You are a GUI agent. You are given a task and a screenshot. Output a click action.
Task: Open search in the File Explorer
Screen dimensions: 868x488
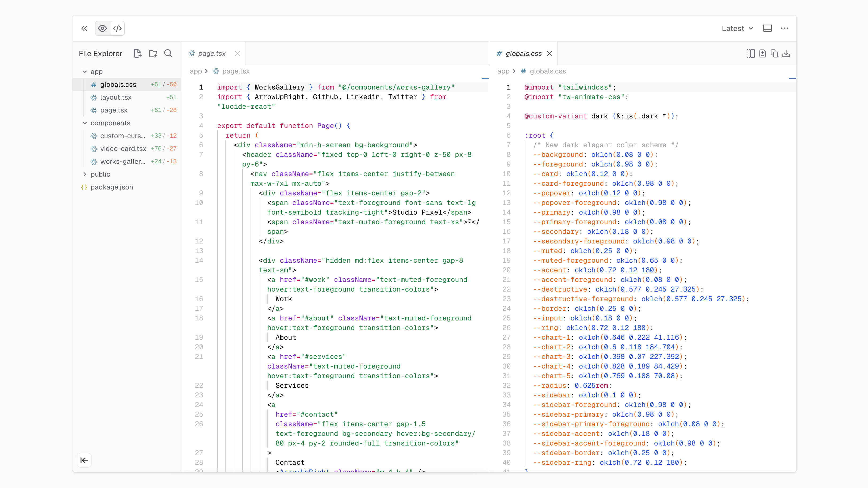tap(168, 53)
